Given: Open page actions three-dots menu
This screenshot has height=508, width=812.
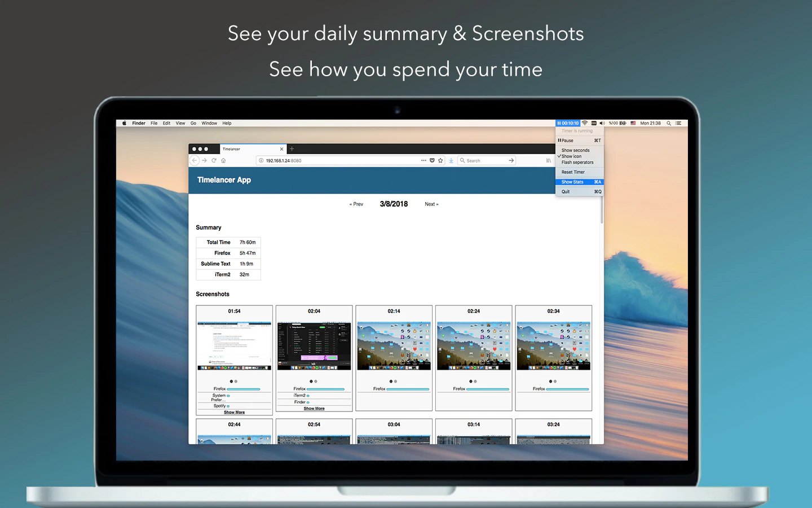Looking at the screenshot, I should click(x=423, y=160).
